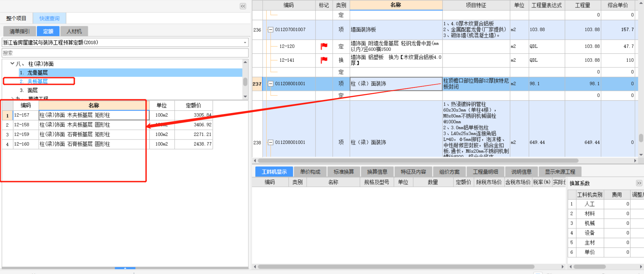
Task: Collapse row 238 item 011208001001
Action: point(270,142)
